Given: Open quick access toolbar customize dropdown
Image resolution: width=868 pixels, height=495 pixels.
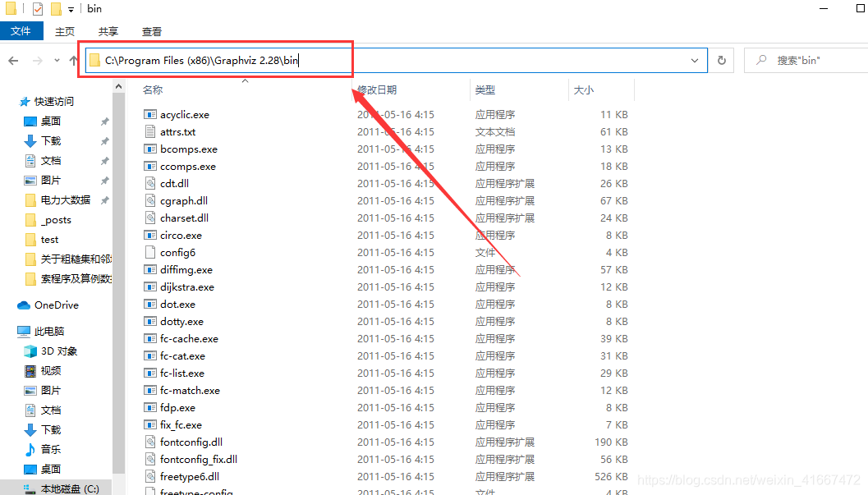Looking at the screenshot, I should (71, 9).
